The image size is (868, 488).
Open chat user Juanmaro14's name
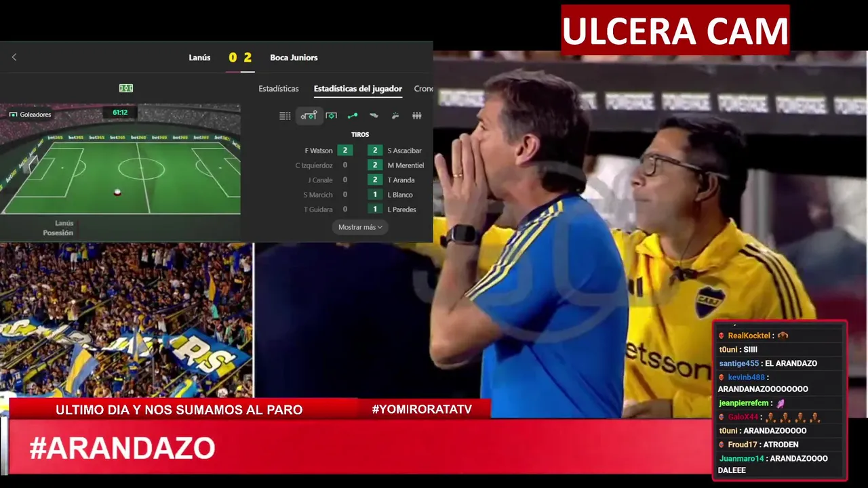point(741,459)
